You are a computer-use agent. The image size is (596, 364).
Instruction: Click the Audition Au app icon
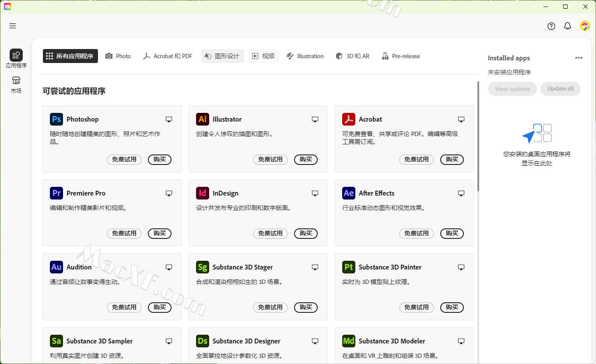click(56, 267)
